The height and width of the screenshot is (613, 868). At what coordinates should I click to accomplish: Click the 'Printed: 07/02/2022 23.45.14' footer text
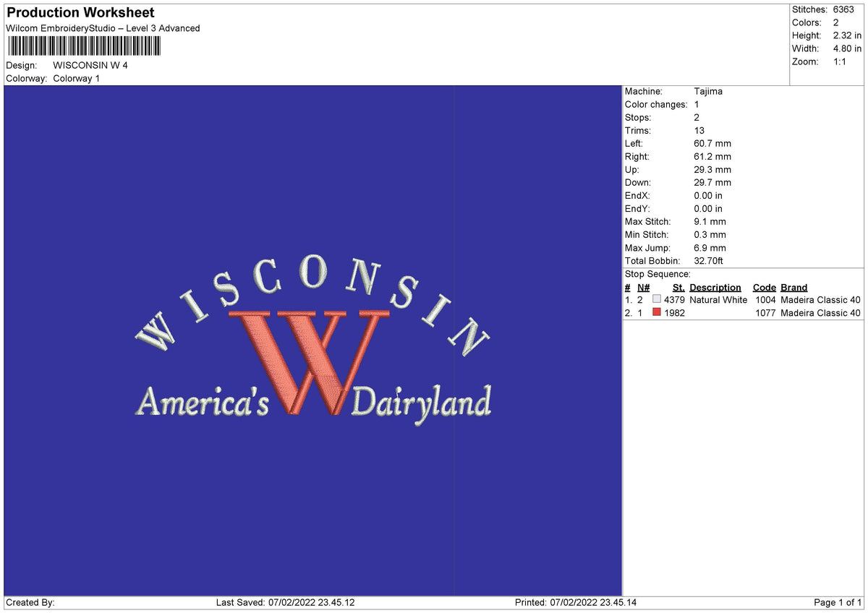576,602
